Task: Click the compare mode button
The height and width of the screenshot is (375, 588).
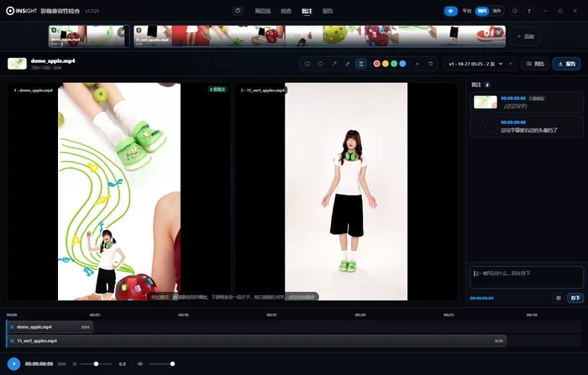Action: tap(535, 64)
